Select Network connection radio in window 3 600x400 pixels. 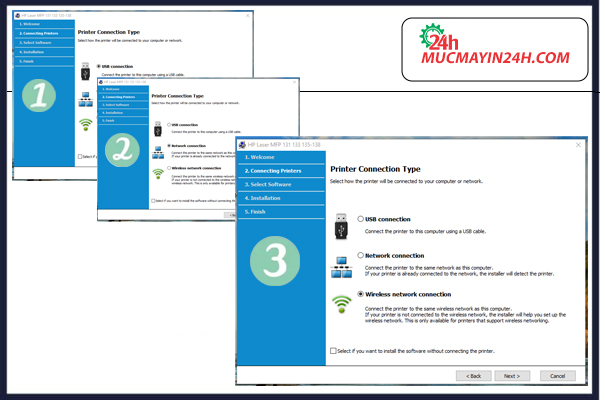coord(360,255)
